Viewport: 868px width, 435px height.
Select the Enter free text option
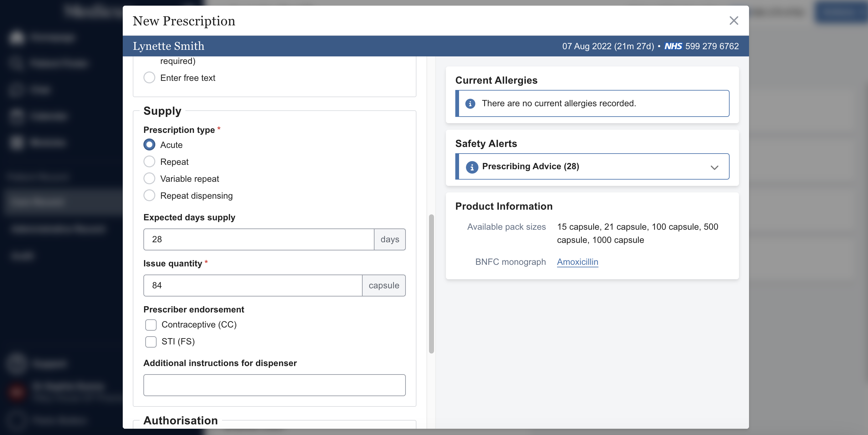click(149, 78)
